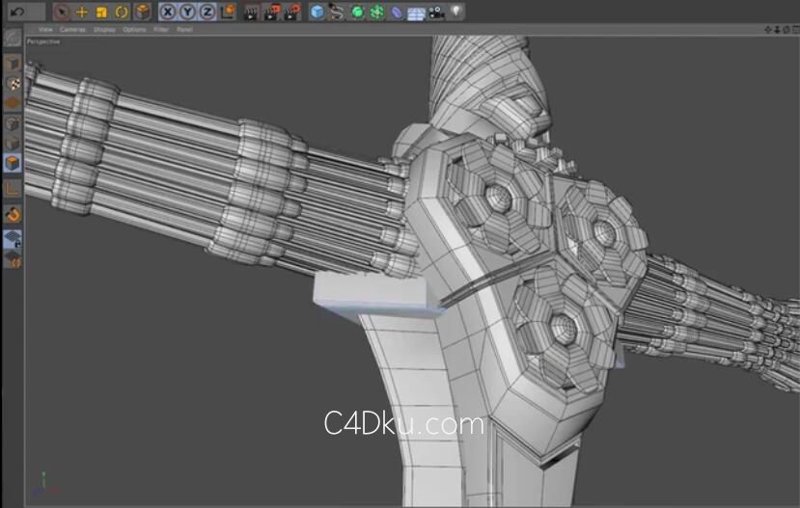The width and height of the screenshot is (800, 508).
Task: Click the Render View clapperboard icon
Action: click(251, 12)
